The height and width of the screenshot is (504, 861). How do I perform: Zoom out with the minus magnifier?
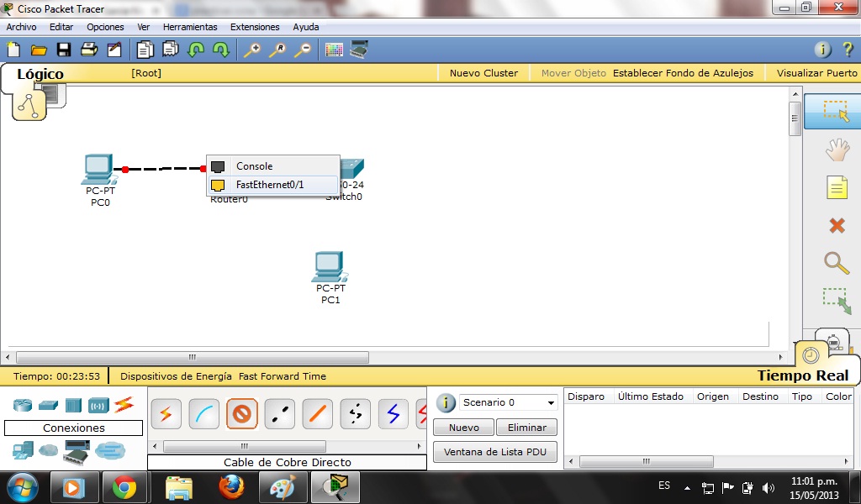[x=303, y=50]
